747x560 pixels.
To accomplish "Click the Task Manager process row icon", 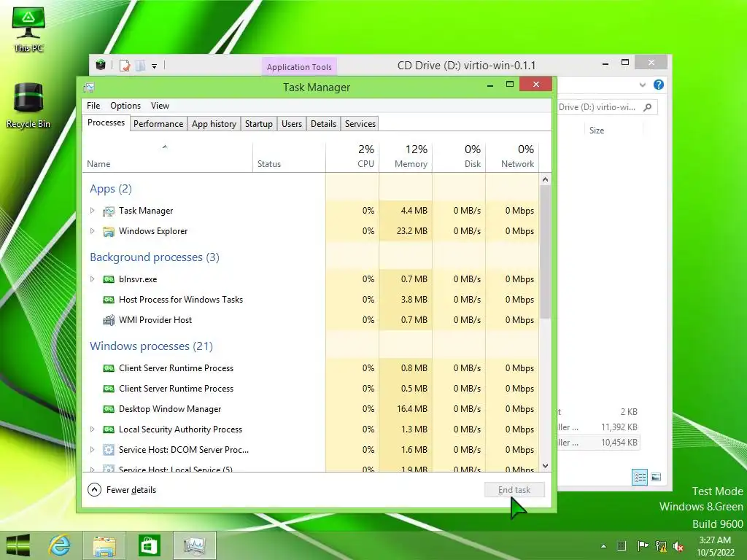I will [109, 211].
